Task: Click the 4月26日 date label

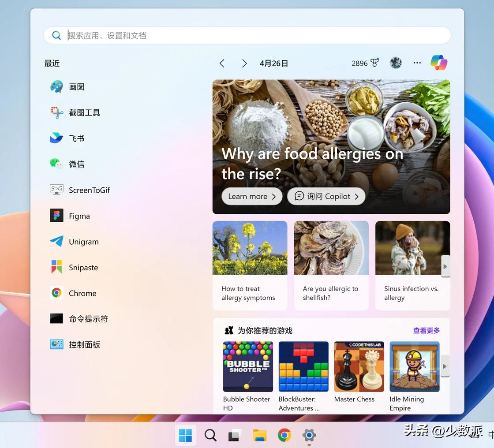Action: (274, 63)
